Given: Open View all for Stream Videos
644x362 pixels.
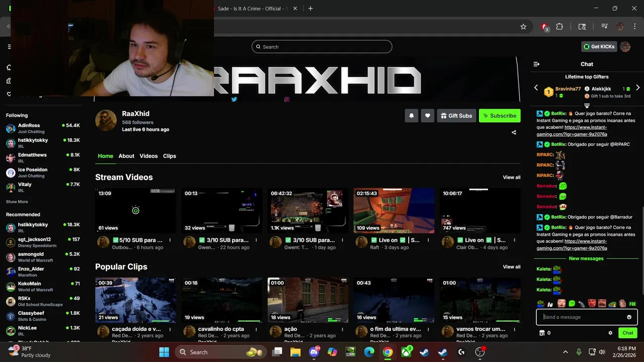Looking at the screenshot, I should (512, 177).
